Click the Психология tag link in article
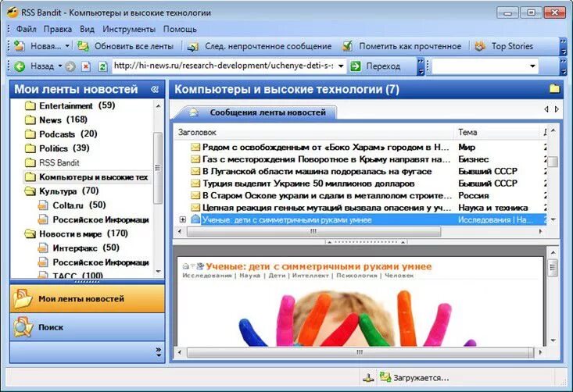 coord(356,276)
